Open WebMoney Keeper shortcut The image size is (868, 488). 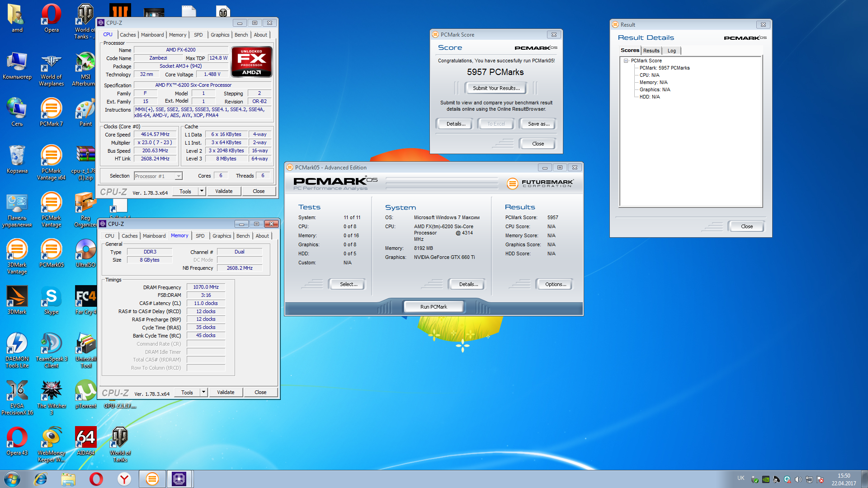click(x=52, y=445)
